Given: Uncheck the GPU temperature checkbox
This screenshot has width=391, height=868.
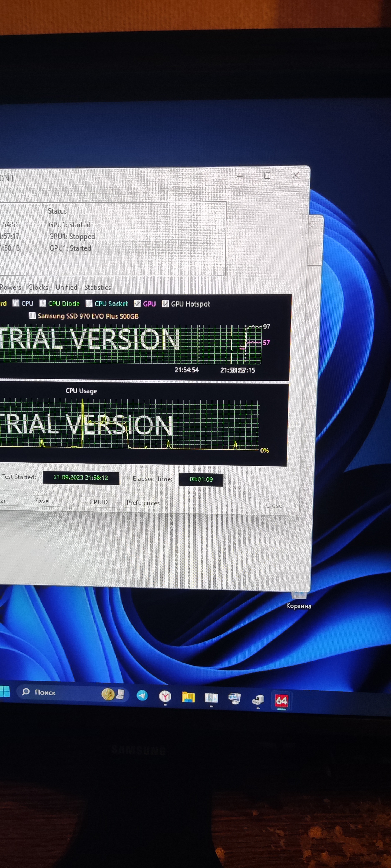Looking at the screenshot, I should coord(137,304).
